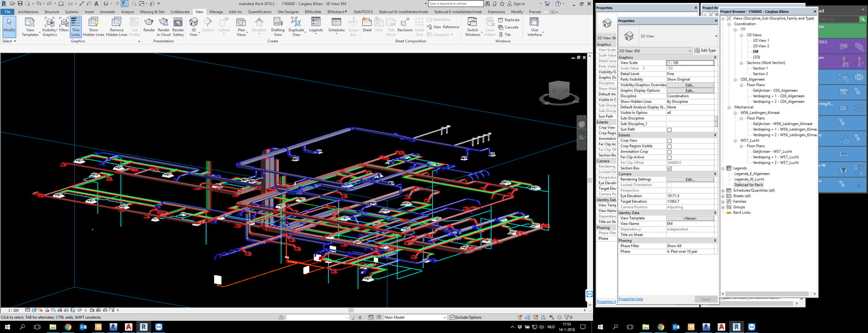
Task: Click the Remove Hidden Lines tool
Action: [116, 27]
